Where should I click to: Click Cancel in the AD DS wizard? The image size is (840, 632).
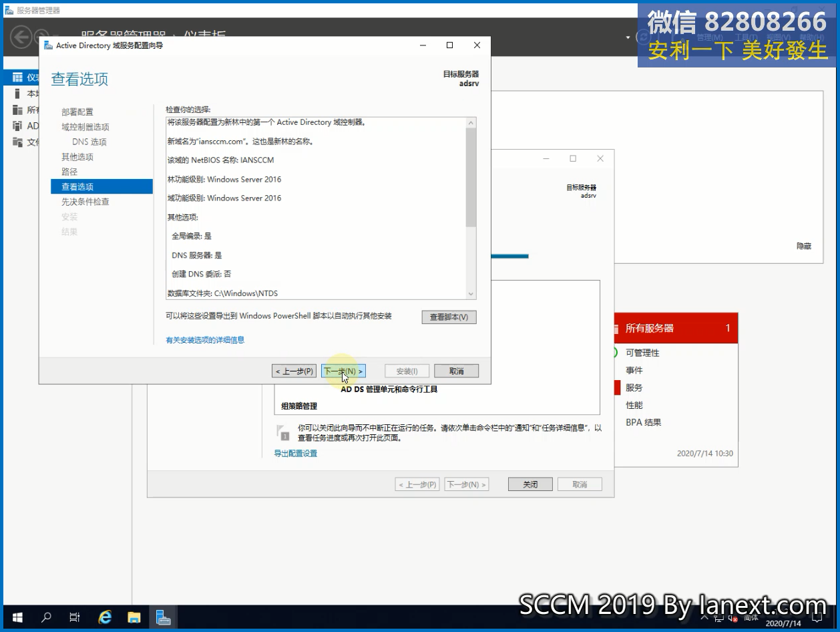(456, 371)
